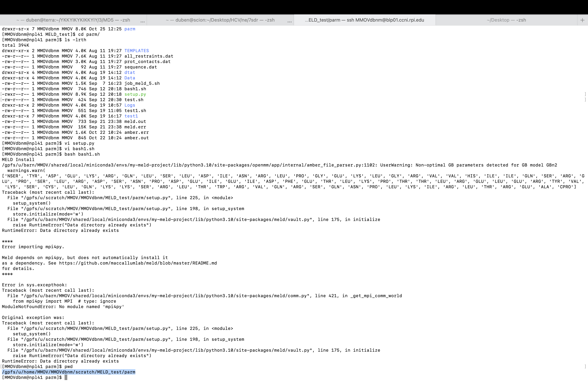The image size is (588, 382).
Task: Switch to the duben@terra:~/YKKYIKYKIKKYIY tab
Action: point(73,20)
